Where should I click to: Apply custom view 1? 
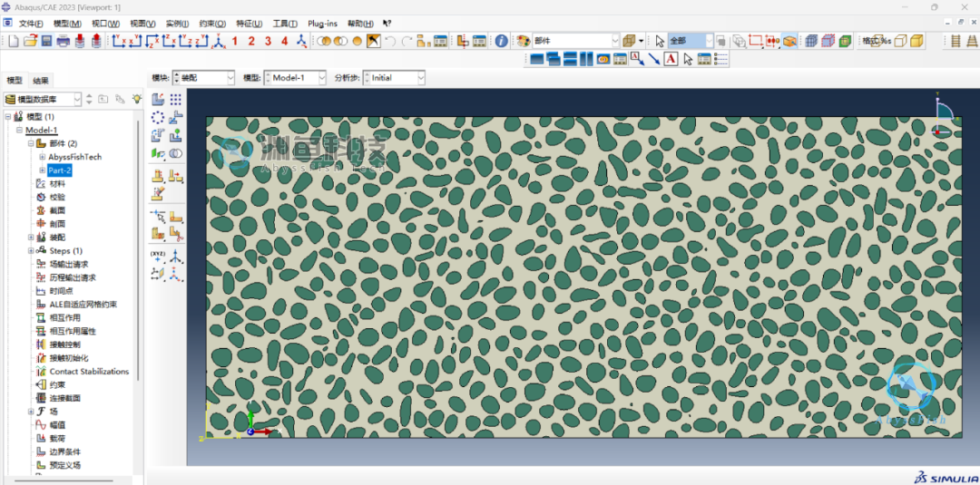click(x=235, y=41)
